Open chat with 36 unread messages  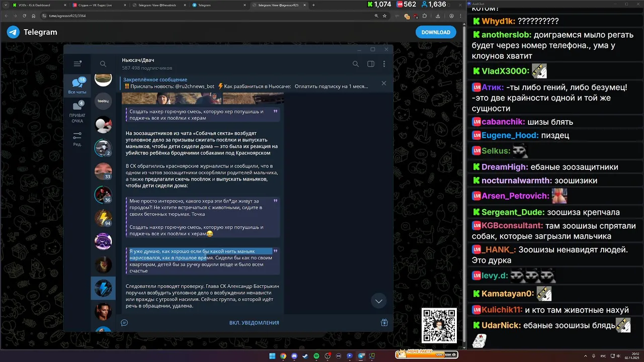tap(103, 195)
